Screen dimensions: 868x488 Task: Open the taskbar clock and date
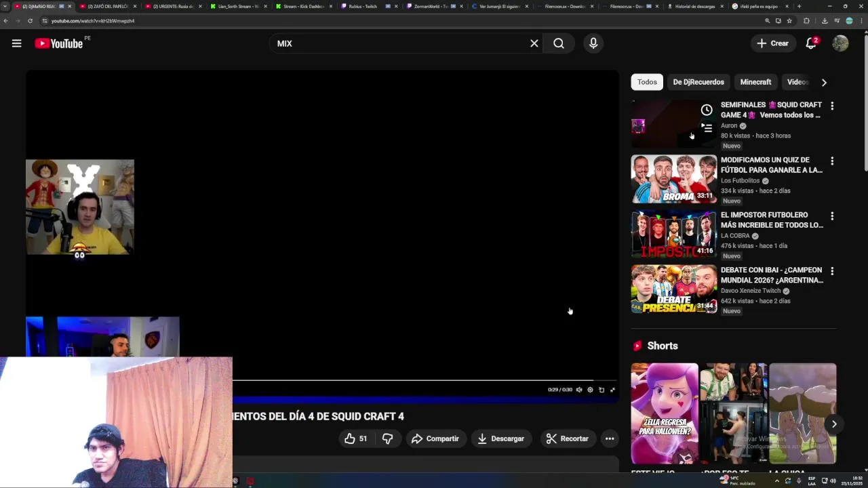coord(852,481)
